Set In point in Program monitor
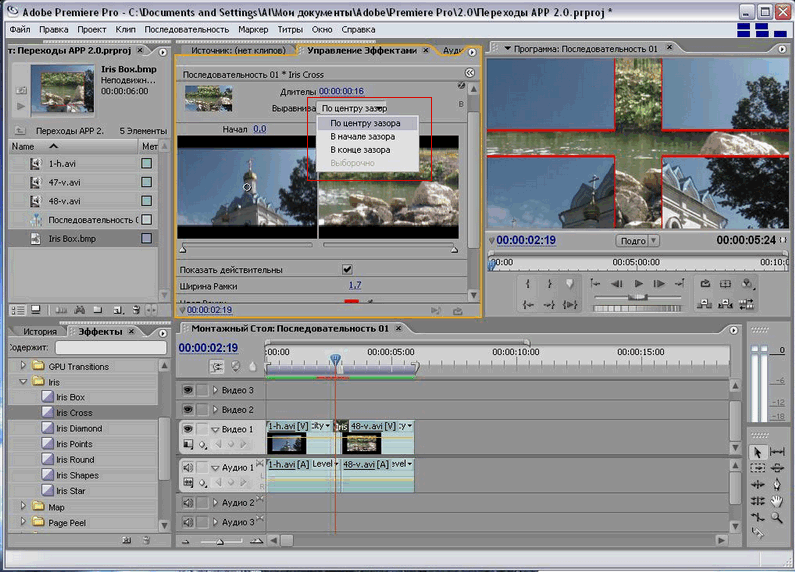This screenshot has height=572, width=795. [x=528, y=283]
